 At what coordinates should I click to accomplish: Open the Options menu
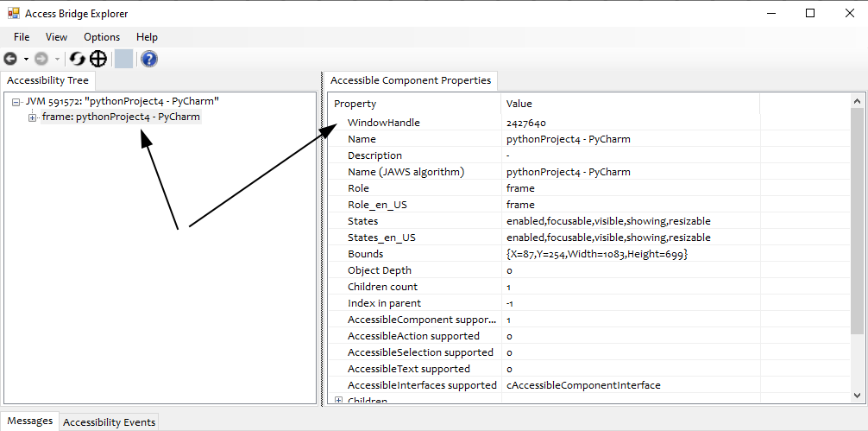coord(102,37)
